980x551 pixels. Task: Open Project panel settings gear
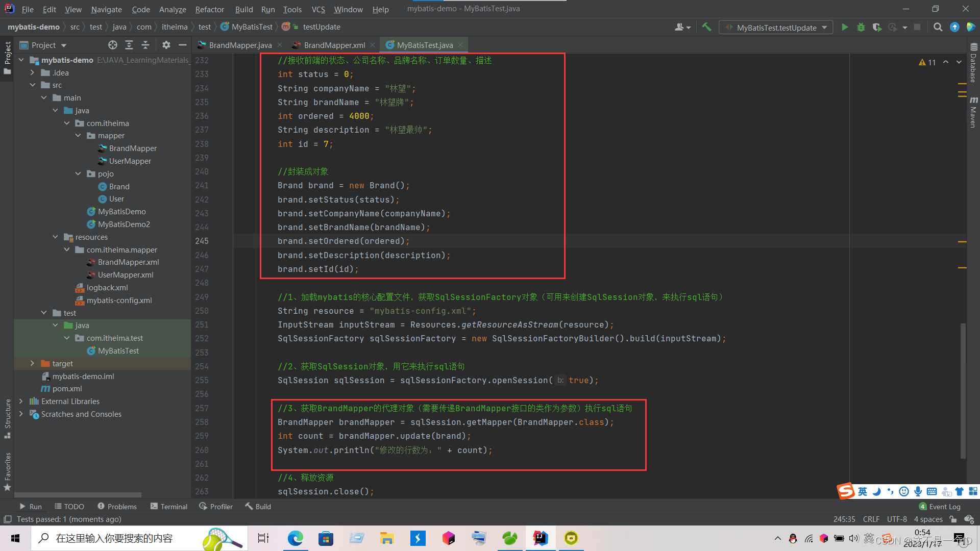(166, 45)
